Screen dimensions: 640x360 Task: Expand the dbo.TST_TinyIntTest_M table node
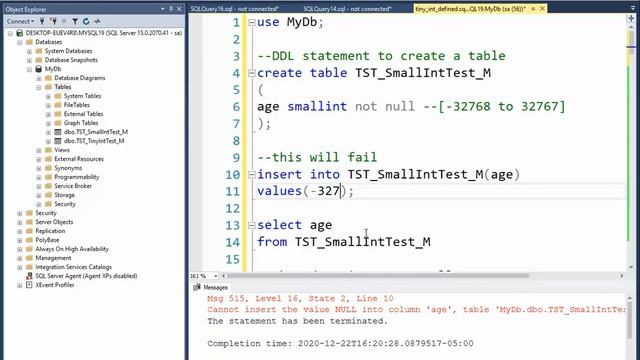click(48, 141)
